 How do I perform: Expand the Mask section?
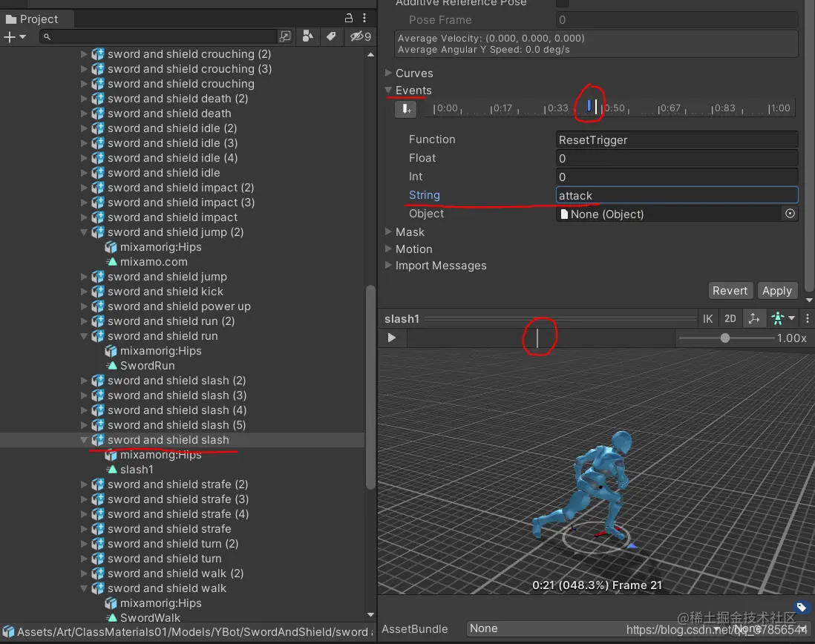[388, 231]
